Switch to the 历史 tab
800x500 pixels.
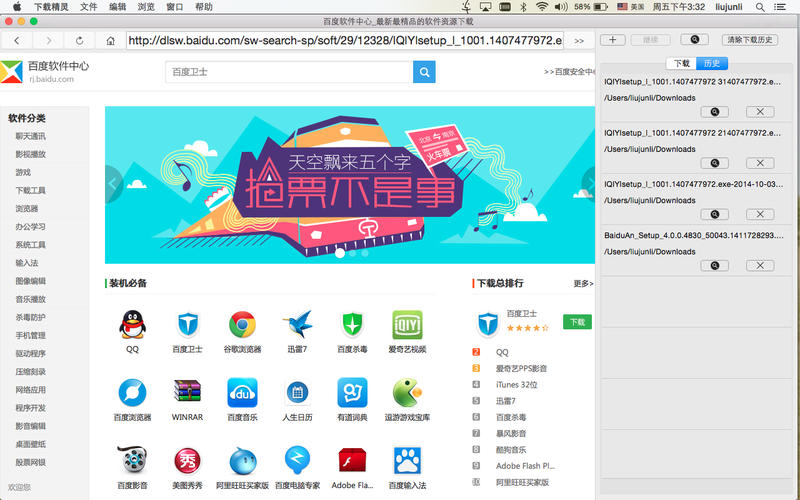pyautogui.click(x=712, y=63)
